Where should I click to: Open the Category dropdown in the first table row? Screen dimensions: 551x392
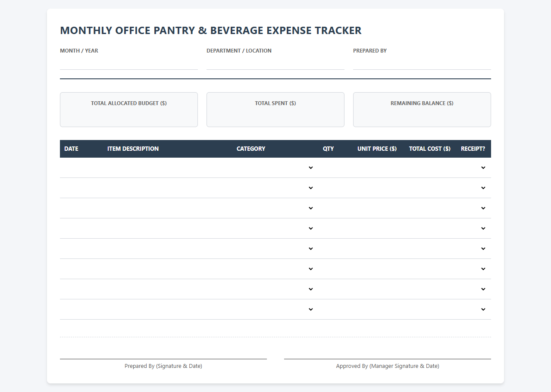(x=275, y=168)
